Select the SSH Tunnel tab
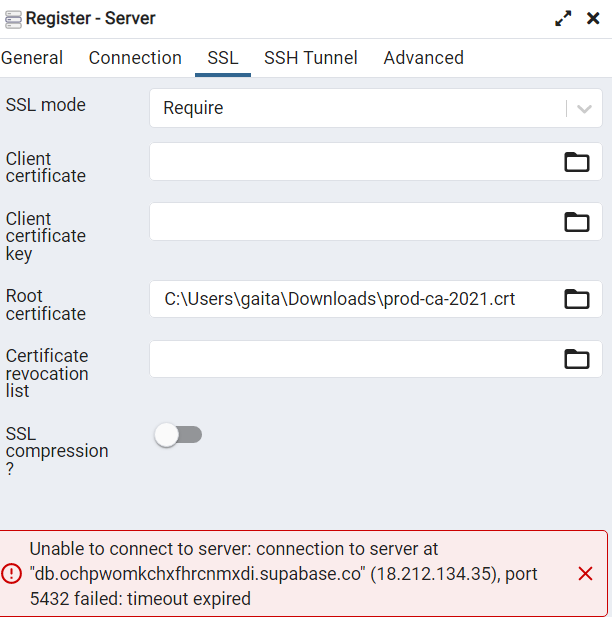 click(x=311, y=58)
